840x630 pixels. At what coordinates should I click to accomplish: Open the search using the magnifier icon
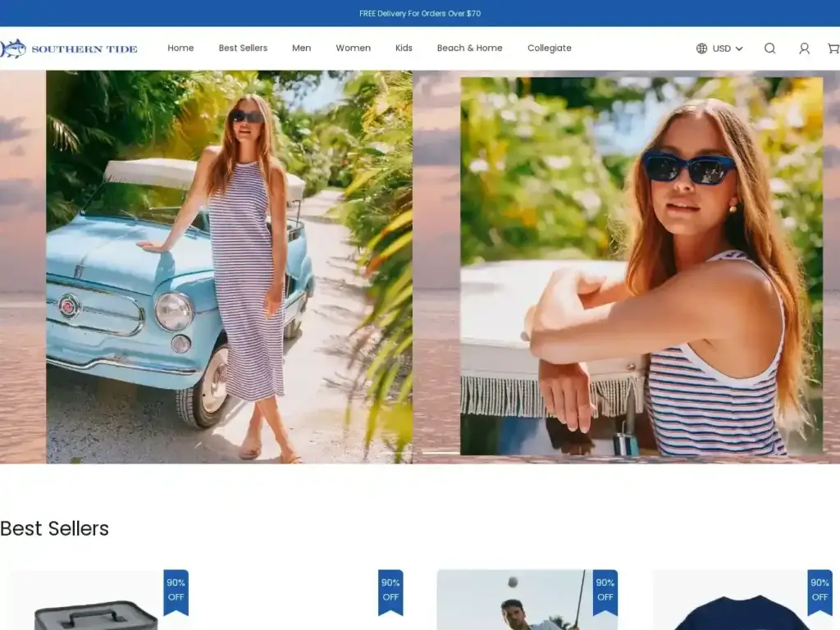(x=769, y=48)
